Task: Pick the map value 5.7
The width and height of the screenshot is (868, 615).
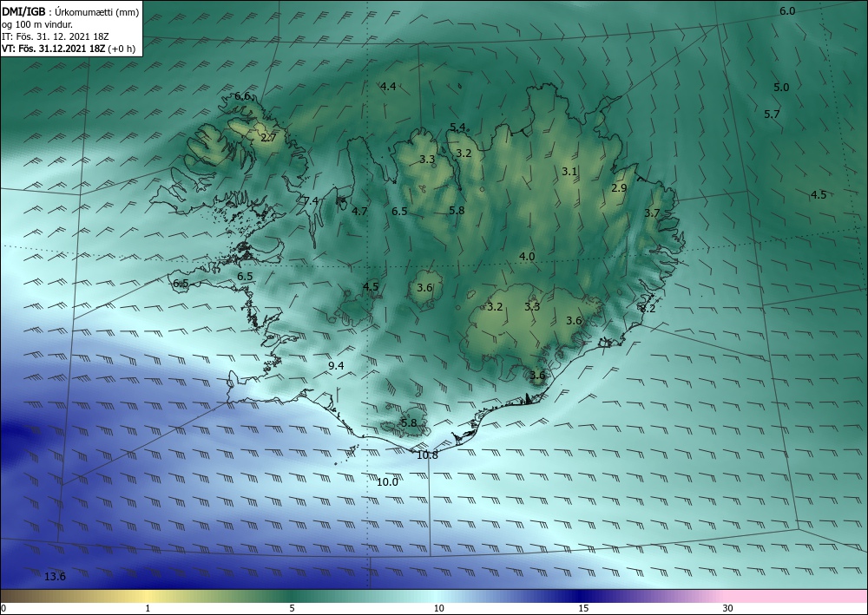Action: tap(772, 114)
